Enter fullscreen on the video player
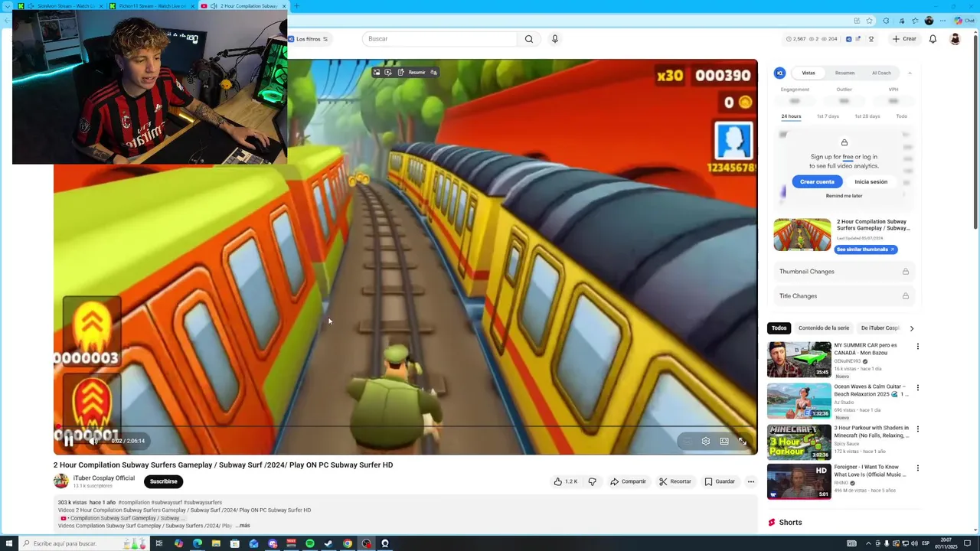Screen dimensions: 980x551 click(x=742, y=441)
